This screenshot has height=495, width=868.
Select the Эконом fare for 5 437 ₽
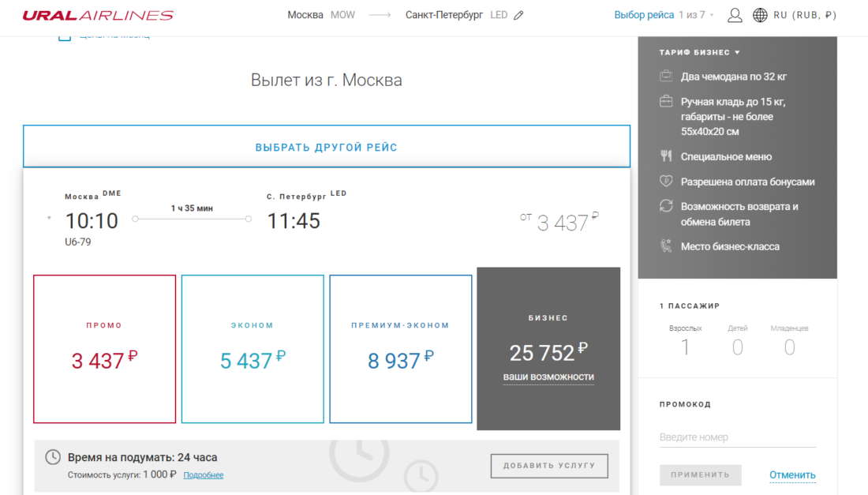pyautogui.click(x=253, y=349)
